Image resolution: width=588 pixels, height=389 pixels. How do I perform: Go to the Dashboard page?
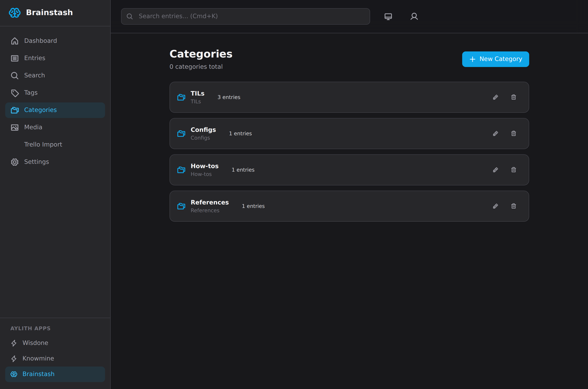coord(55,41)
